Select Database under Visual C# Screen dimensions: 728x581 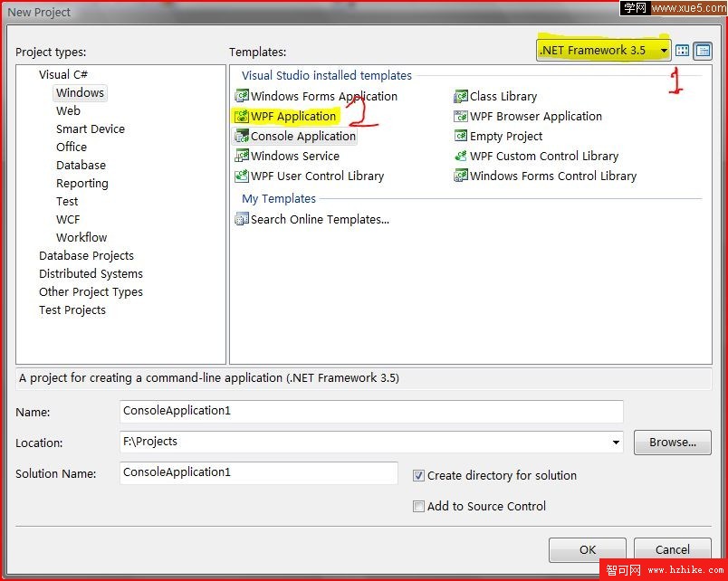point(81,166)
